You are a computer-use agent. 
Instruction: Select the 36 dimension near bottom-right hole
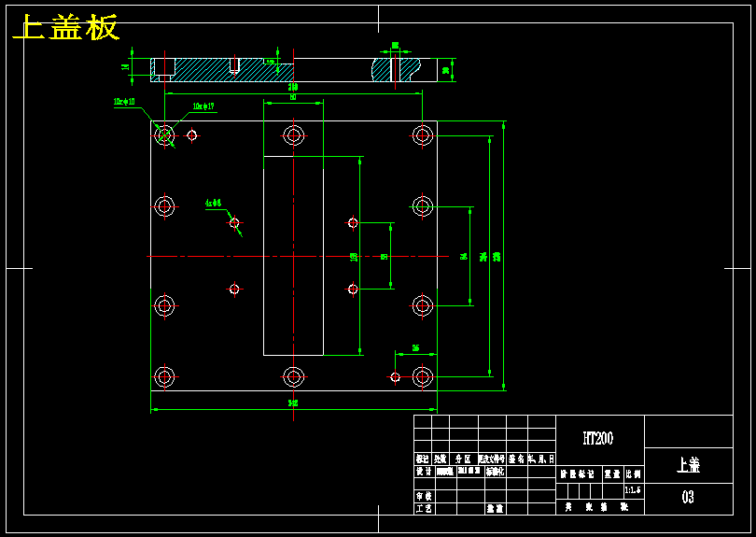(415, 347)
